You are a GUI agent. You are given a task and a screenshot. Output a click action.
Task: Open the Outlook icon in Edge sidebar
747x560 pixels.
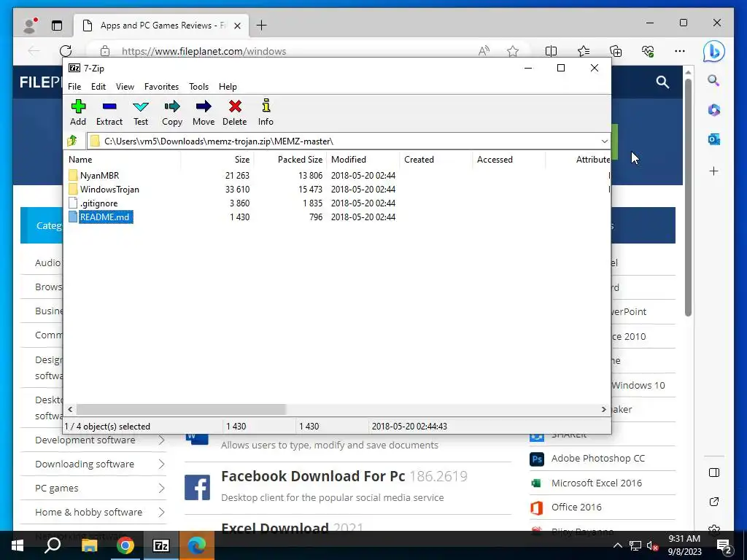[x=713, y=139]
